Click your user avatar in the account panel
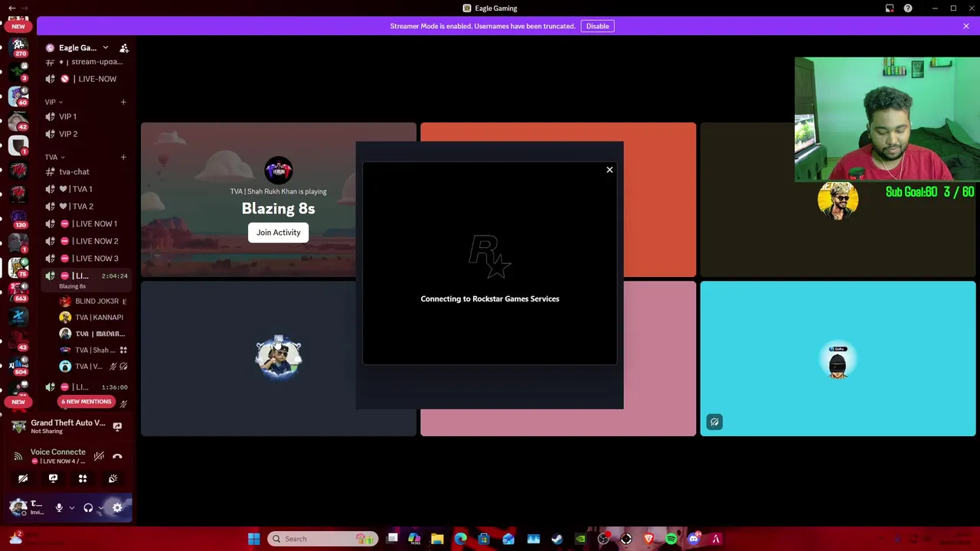Screen dimensions: 980x551 (x=18, y=507)
